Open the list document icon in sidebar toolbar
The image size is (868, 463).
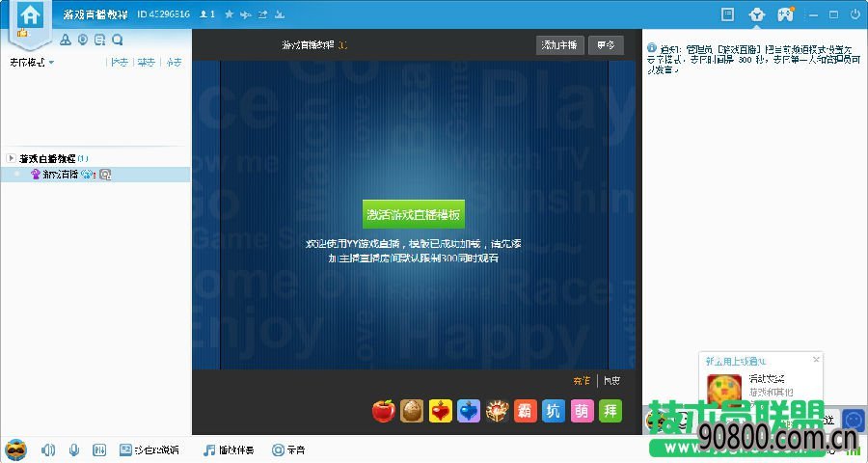coord(99,40)
